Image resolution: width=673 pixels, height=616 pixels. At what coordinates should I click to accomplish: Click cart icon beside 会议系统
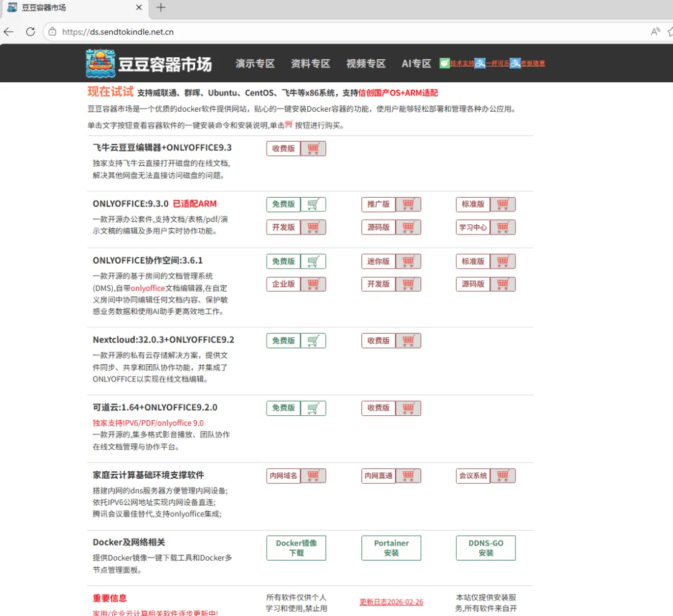click(x=503, y=476)
